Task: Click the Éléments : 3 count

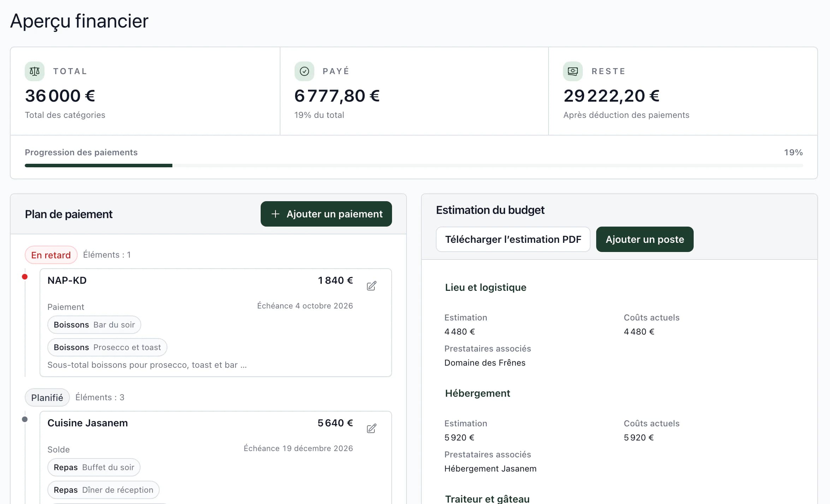Action: click(100, 397)
